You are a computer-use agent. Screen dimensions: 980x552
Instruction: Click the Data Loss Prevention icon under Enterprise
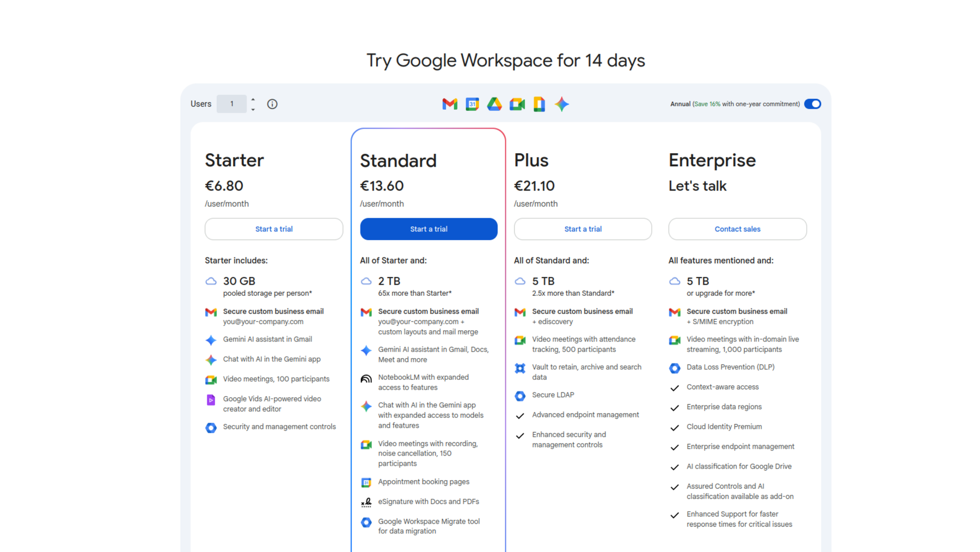(x=675, y=368)
